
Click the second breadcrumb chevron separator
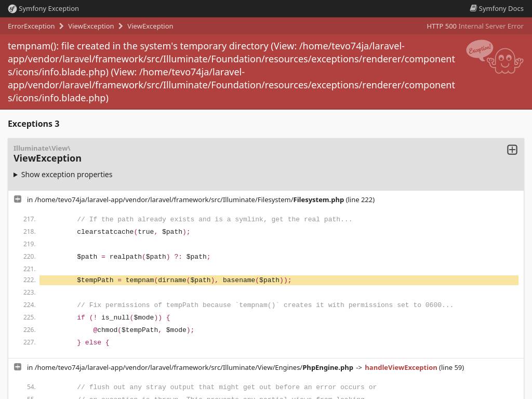[x=121, y=26]
